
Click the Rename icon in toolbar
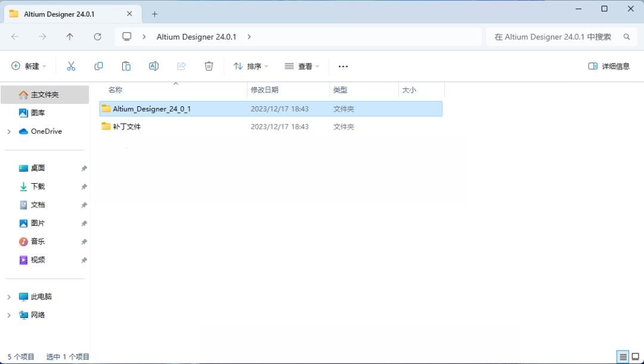154,66
